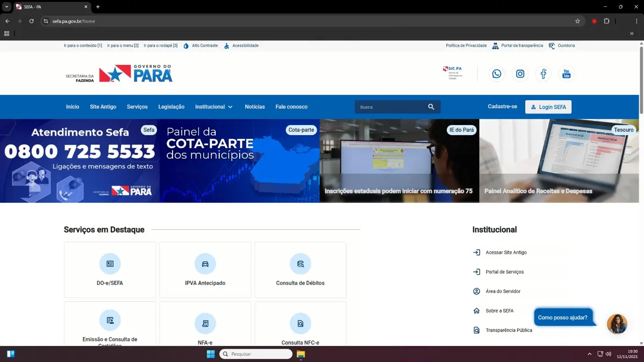Open the YouTube channel icon

click(x=566, y=74)
